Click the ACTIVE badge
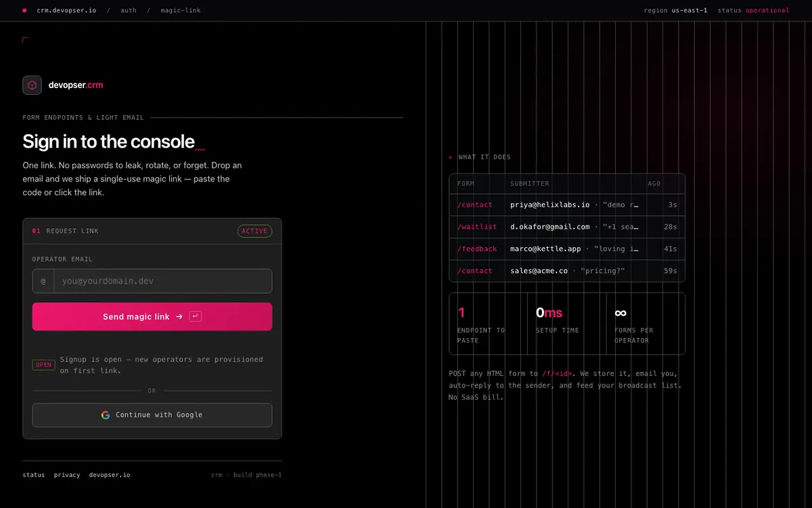The image size is (812, 508). pos(254,231)
